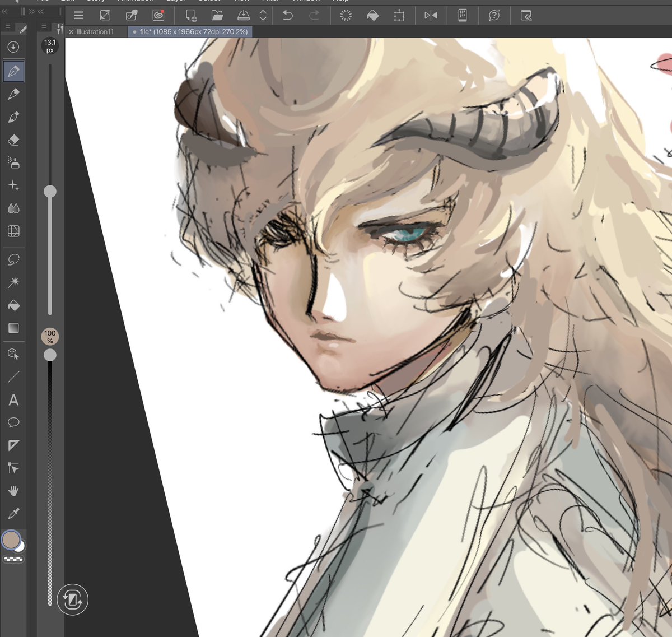Expand the up-down arrows next to save

tap(263, 16)
